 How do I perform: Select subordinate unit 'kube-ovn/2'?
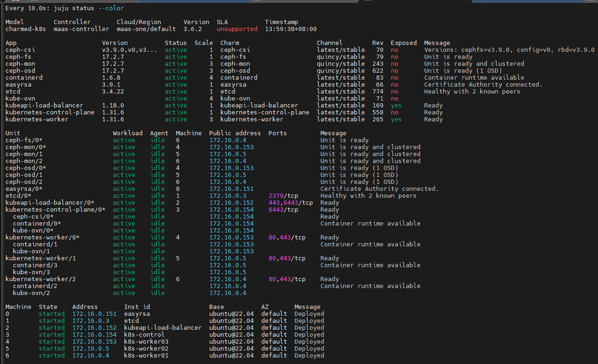[31, 293]
